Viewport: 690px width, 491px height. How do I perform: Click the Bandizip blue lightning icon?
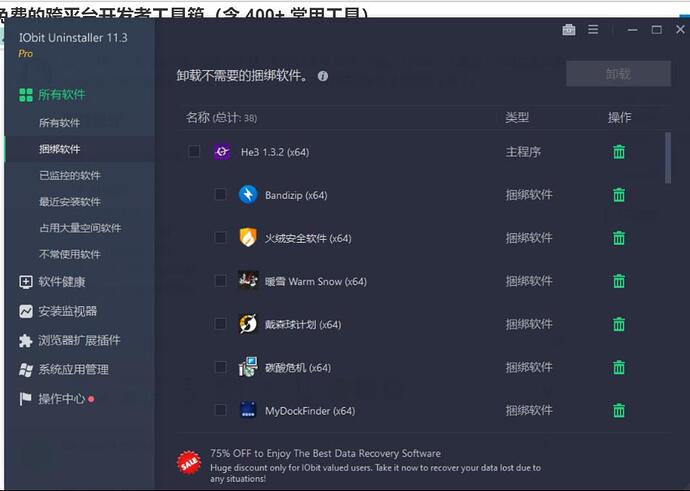[248, 194]
